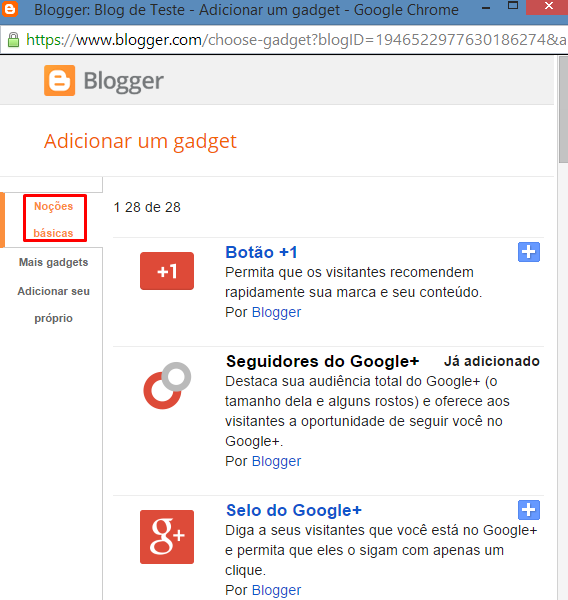Click the Blogger author link under Seguidores do Google+
This screenshot has height=600, width=568.
pyautogui.click(x=276, y=461)
